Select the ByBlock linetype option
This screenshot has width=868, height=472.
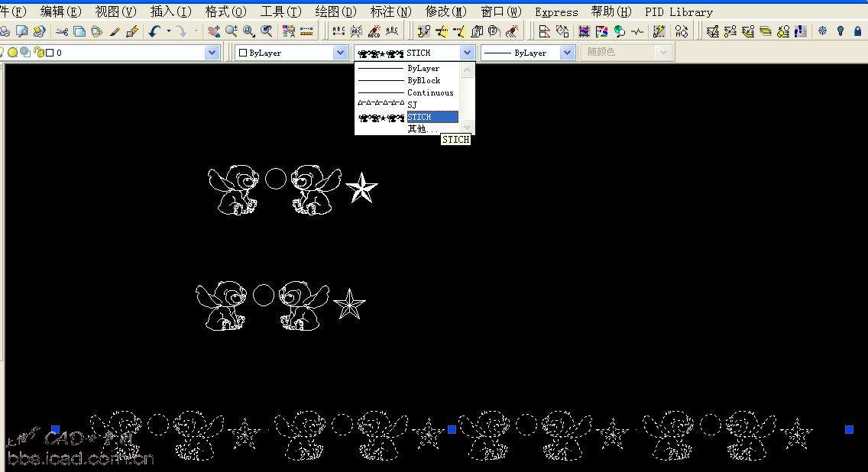pos(408,80)
